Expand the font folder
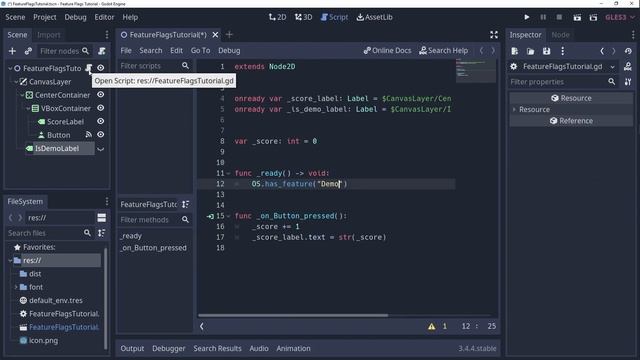 [x=16, y=287]
